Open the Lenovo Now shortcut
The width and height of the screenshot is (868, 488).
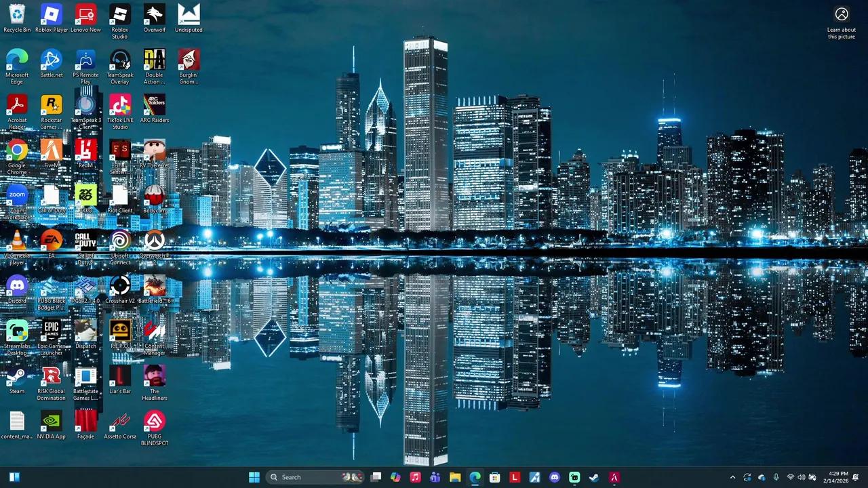tap(85, 18)
